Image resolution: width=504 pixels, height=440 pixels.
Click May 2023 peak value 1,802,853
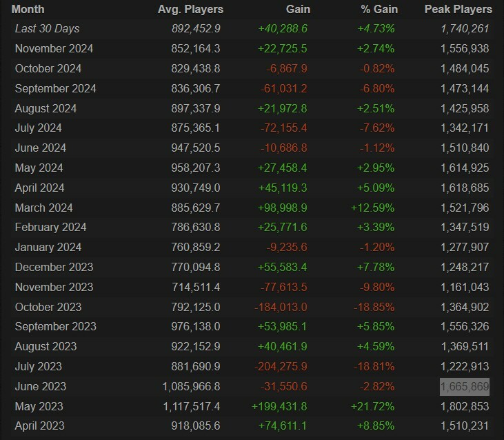point(465,407)
